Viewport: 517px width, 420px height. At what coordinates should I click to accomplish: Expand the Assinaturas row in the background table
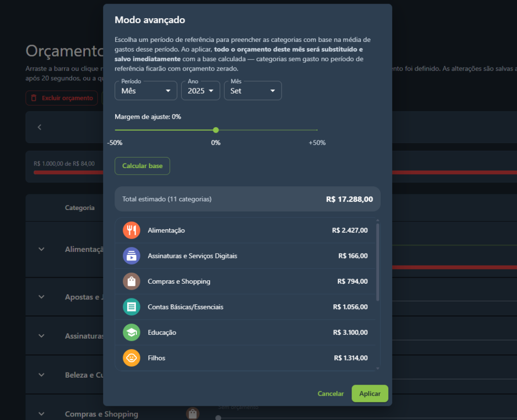coord(41,336)
